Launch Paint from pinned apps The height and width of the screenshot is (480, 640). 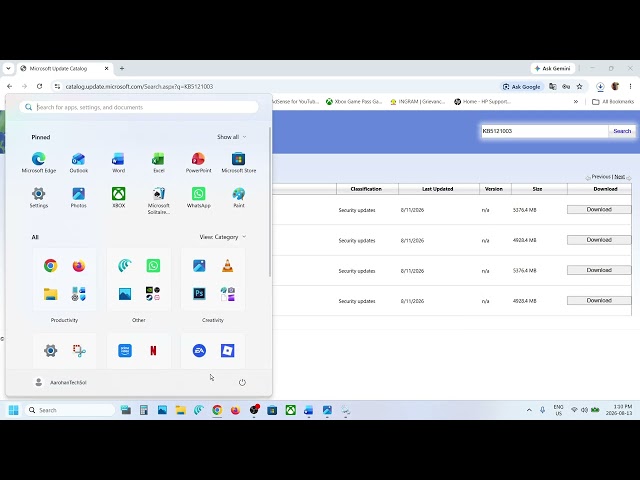pyautogui.click(x=238, y=197)
